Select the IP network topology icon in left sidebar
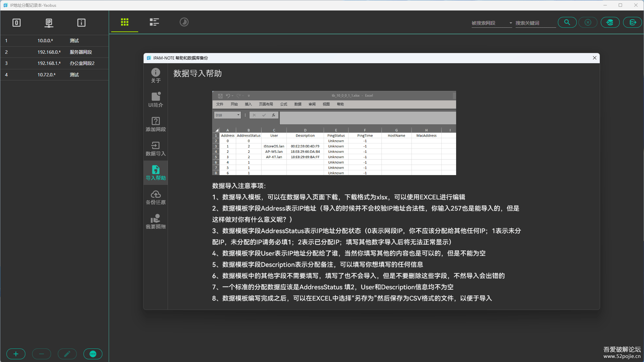 pos(49,22)
